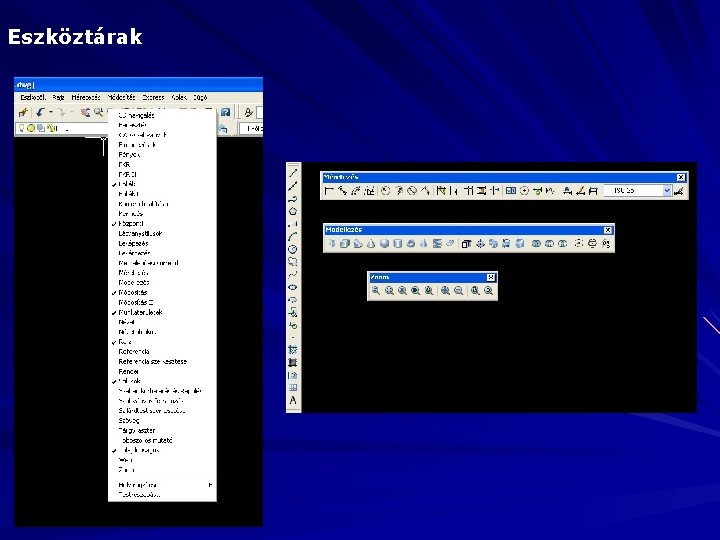Click the Undo arrow icon
Image resolution: width=720 pixels, height=540 pixels.
tap(41, 112)
